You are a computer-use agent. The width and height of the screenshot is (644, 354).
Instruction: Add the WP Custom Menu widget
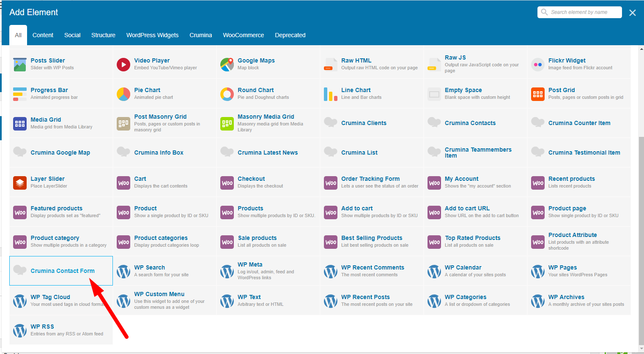(164, 300)
